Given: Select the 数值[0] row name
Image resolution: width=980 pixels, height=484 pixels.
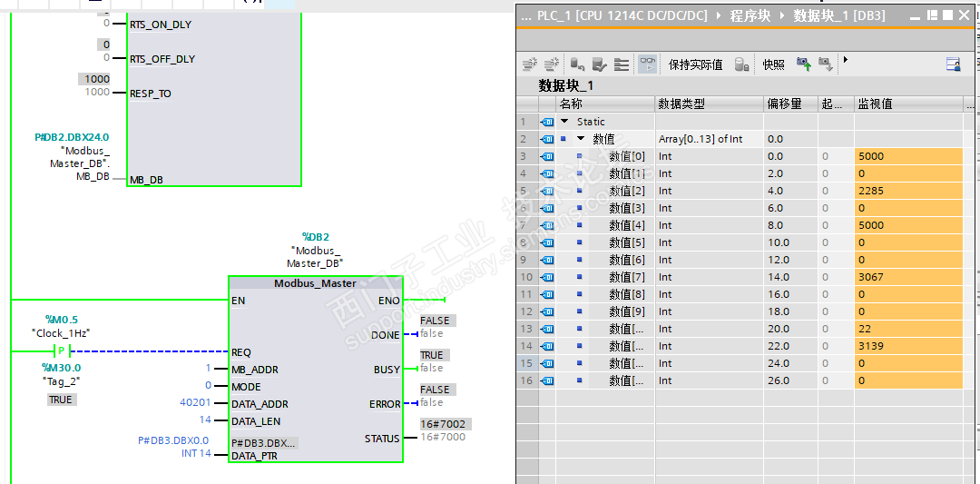Looking at the screenshot, I should coord(627,156).
